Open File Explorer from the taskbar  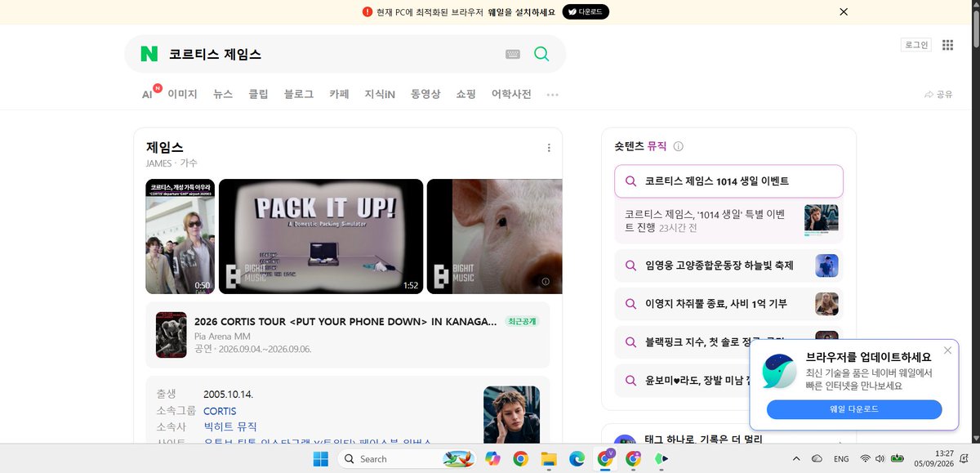[548, 459]
